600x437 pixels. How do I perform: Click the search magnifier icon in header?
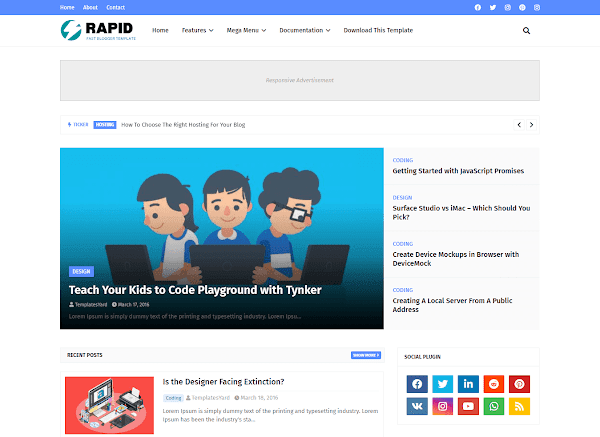526,31
